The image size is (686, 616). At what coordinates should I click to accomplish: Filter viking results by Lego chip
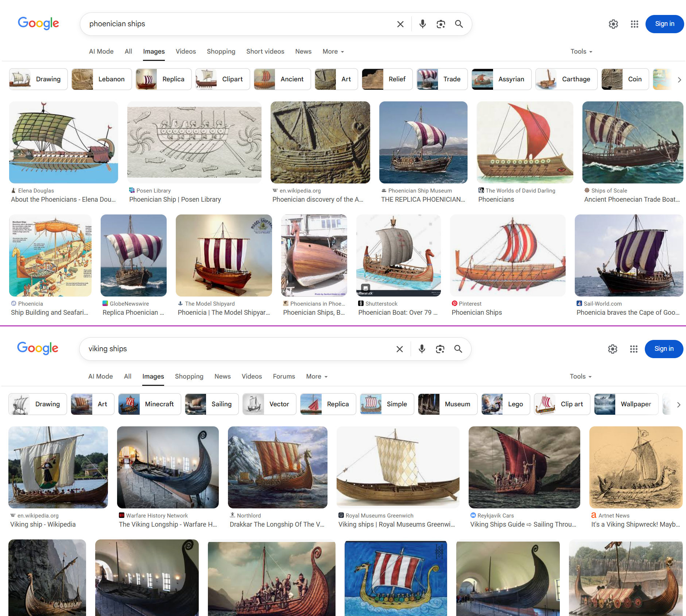click(x=505, y=404)
